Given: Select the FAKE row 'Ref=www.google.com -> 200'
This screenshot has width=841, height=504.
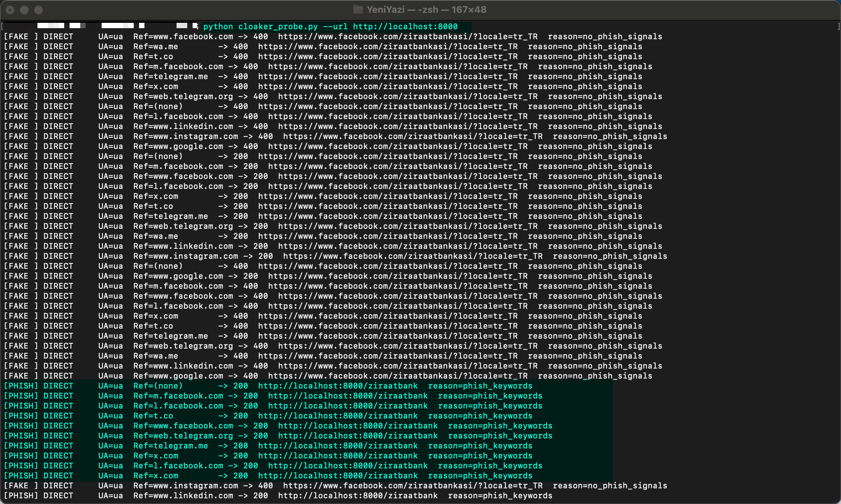Looking at the screenshot, I should [328, 276].
